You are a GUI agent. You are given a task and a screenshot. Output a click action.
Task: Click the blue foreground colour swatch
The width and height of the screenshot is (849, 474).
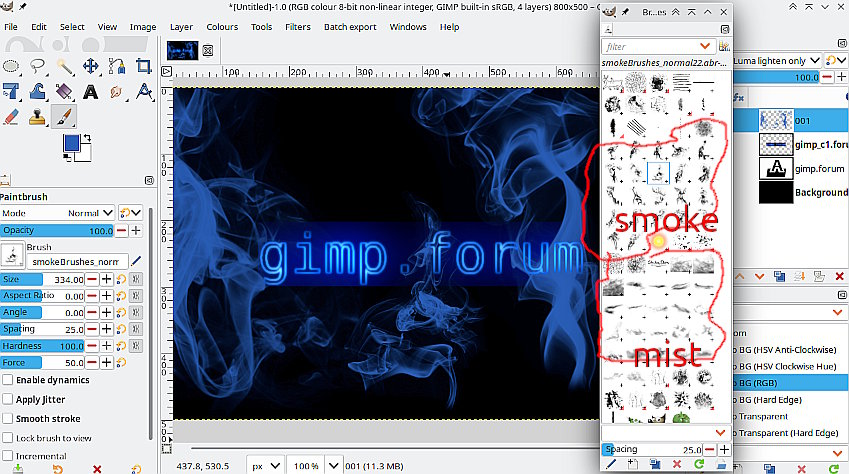click(x=71, y=143)
